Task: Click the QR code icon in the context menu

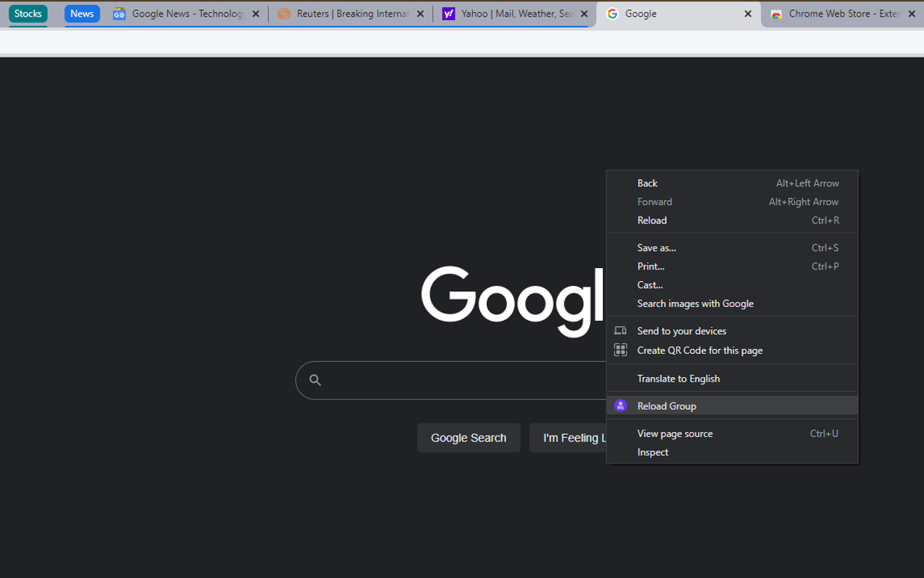Action: [620, 350]
